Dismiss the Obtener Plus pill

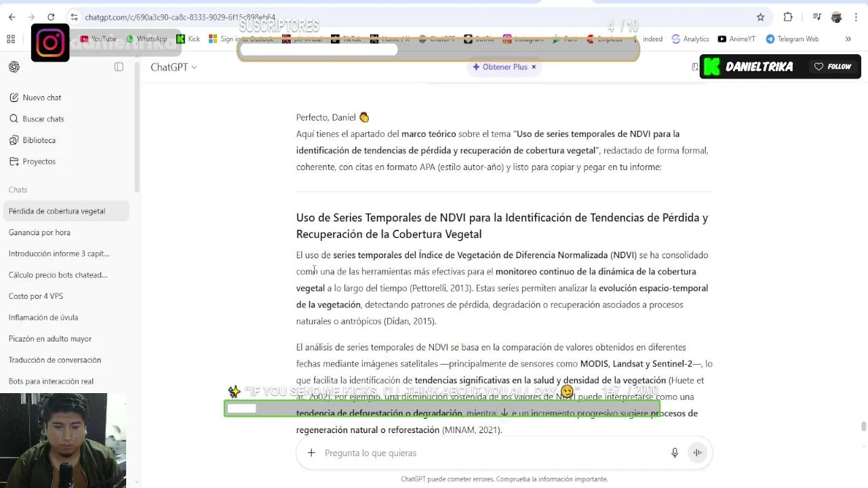click(534, 67)
